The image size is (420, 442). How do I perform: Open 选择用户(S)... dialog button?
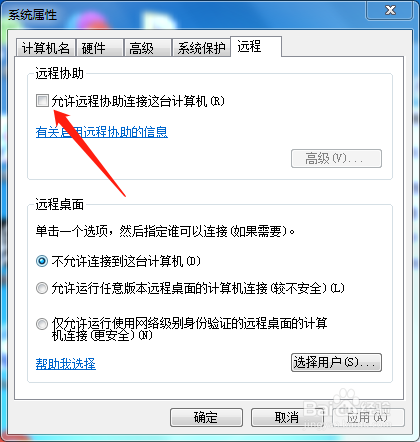pyautogui.click(x=336, y=362)
